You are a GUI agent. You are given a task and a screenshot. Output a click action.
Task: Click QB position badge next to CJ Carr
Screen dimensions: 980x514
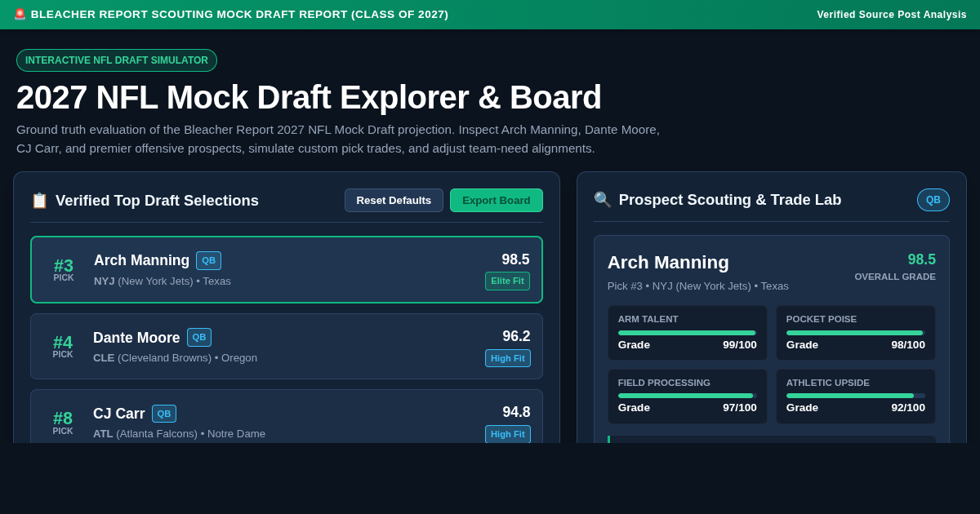(164, 414)
